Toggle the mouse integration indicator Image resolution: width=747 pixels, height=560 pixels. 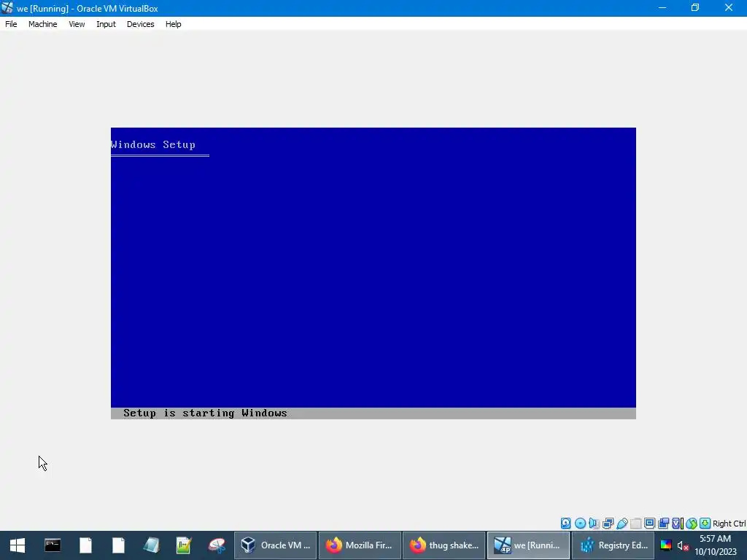692,524
